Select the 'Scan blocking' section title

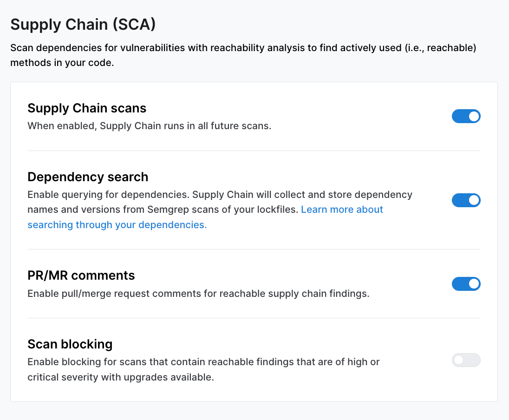click(70, 344)
